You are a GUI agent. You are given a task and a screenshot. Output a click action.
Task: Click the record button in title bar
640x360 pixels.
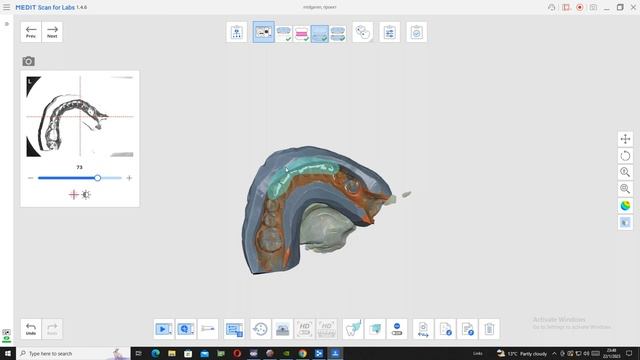coord(580,7)
